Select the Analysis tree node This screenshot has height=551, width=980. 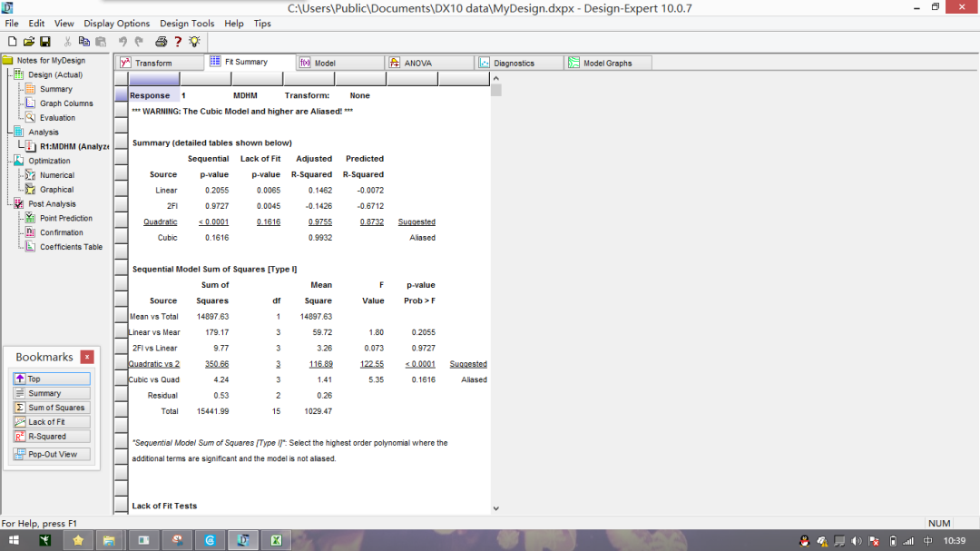(44, 132)
